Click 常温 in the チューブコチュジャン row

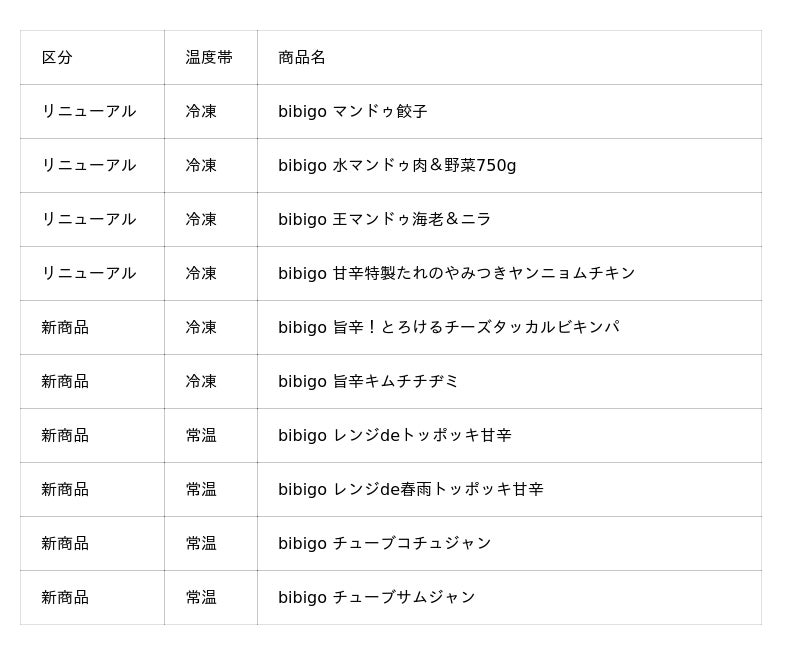(201, 544)
